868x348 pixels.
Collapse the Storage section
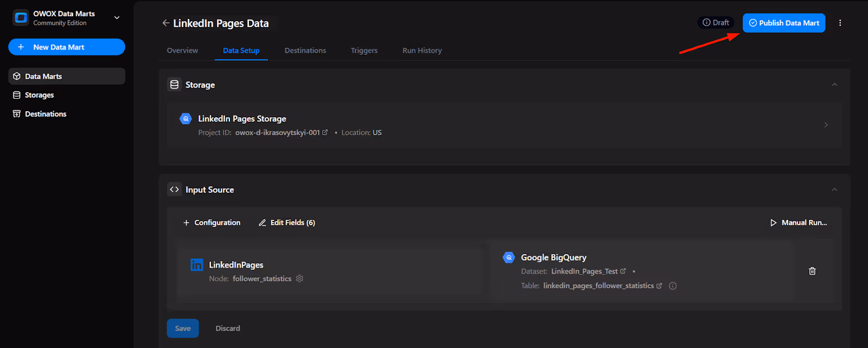pyautogui.click(x=834, y=85)
